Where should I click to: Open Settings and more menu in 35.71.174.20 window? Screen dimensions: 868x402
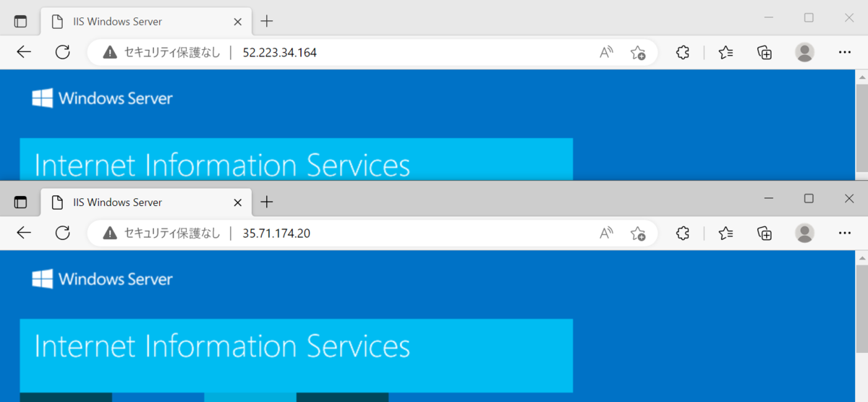point(844,233)
